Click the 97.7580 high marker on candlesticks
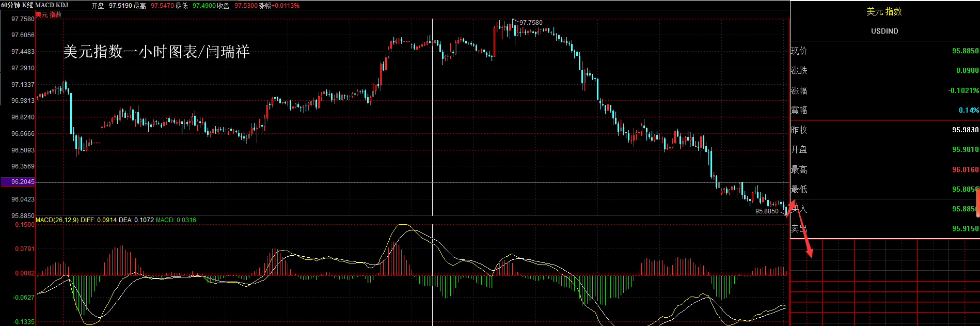Image resolution: width=980 pixels, height=326 pixels. click(531, 23)
